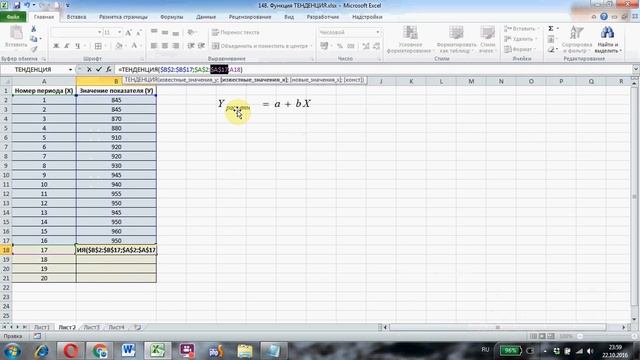Decrease font size with small A icon
The width and height of the screenshot is (640, 360).
click(x=139, y=33)
